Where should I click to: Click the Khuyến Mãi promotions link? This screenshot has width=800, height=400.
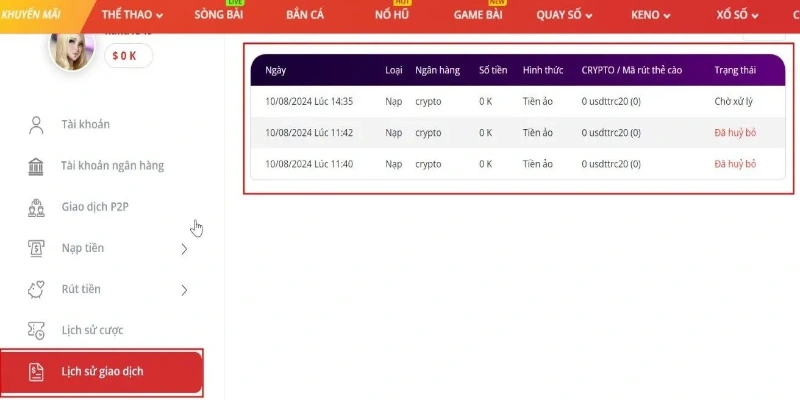(x=28, y=15)
